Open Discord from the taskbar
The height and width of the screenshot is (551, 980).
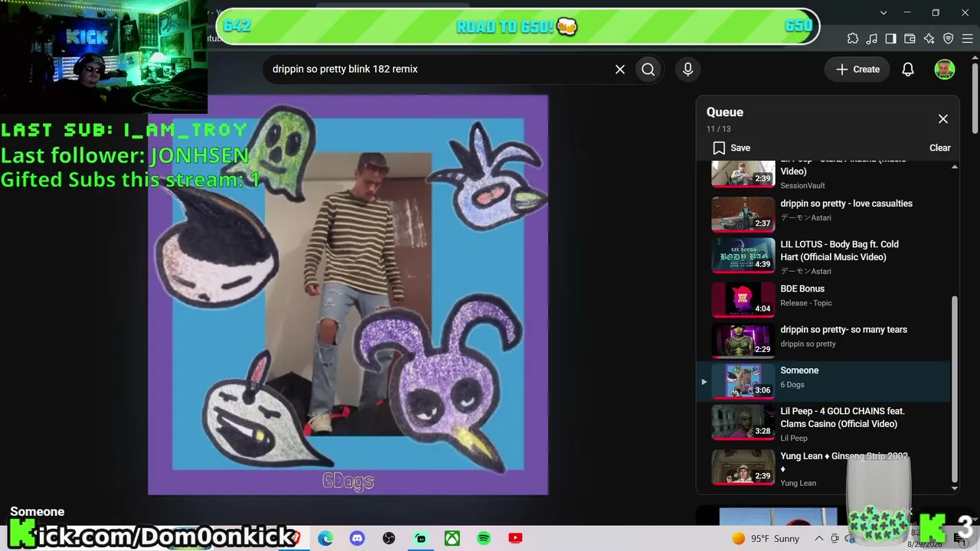[x=357, y=539]
